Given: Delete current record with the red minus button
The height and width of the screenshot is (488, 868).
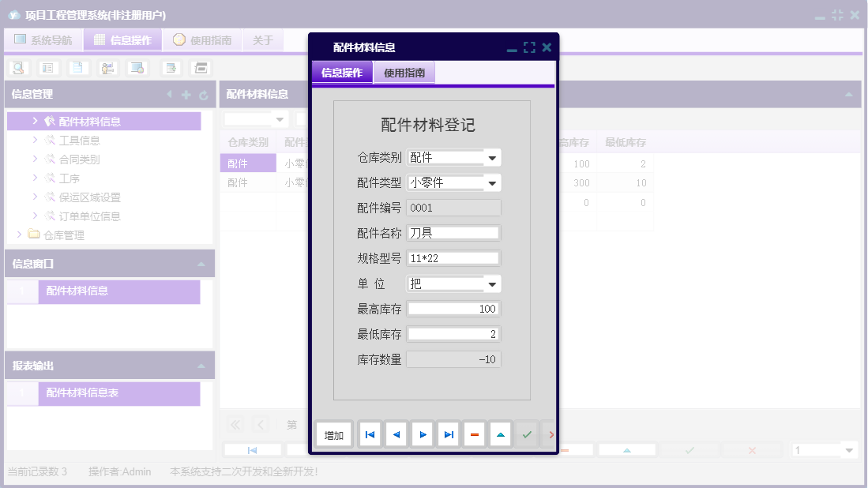Looking at the screenshot, I should [474, 434].
